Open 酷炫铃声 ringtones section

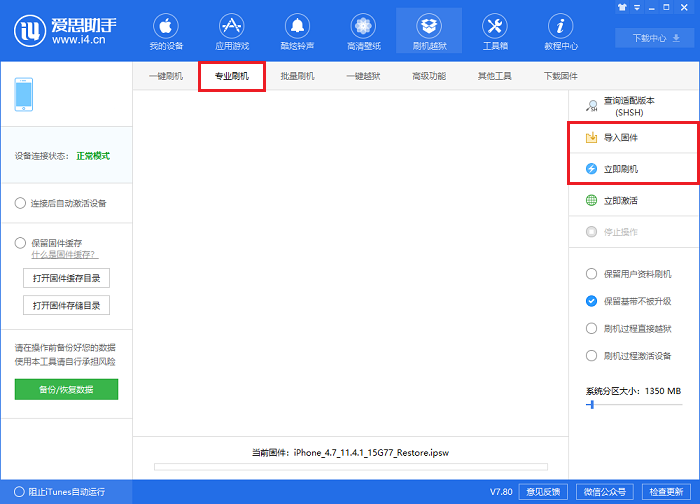[x=297, y=32]
